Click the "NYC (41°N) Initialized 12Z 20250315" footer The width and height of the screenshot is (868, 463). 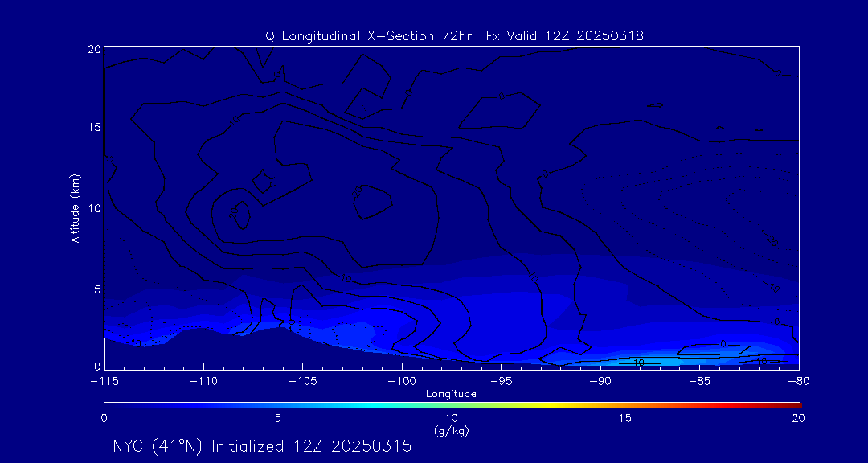tap(262, 446)
